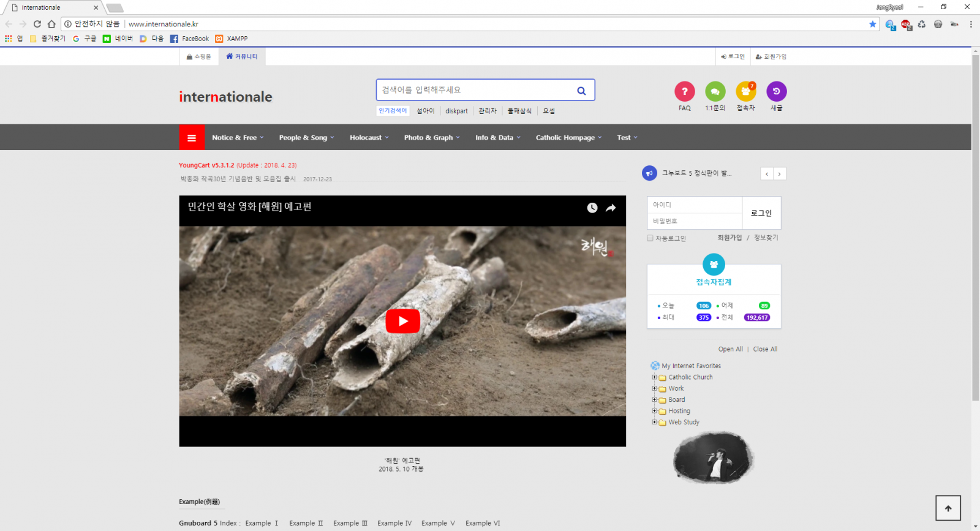Open the purple new posts icon
The image size is (980, 531).
(776, 91)
